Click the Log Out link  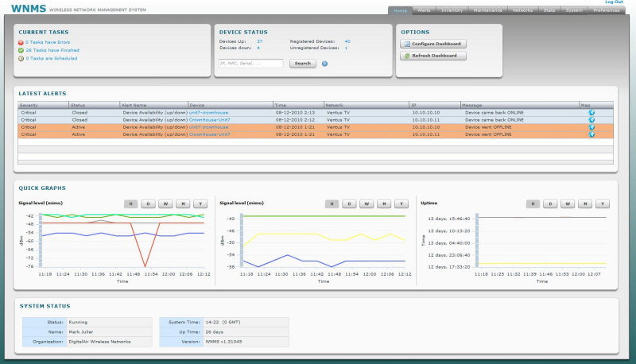point(614,2)
